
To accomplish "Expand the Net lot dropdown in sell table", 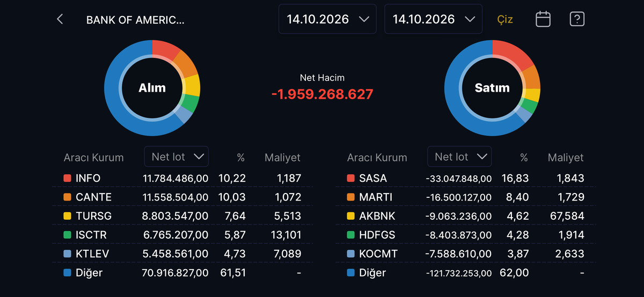I will click(459, 157).
